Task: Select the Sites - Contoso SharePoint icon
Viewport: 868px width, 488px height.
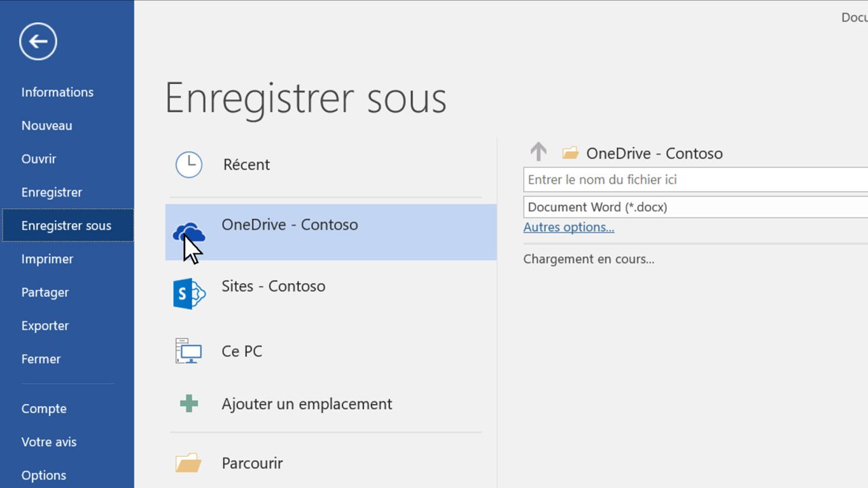Action: [x=189, y=293]
